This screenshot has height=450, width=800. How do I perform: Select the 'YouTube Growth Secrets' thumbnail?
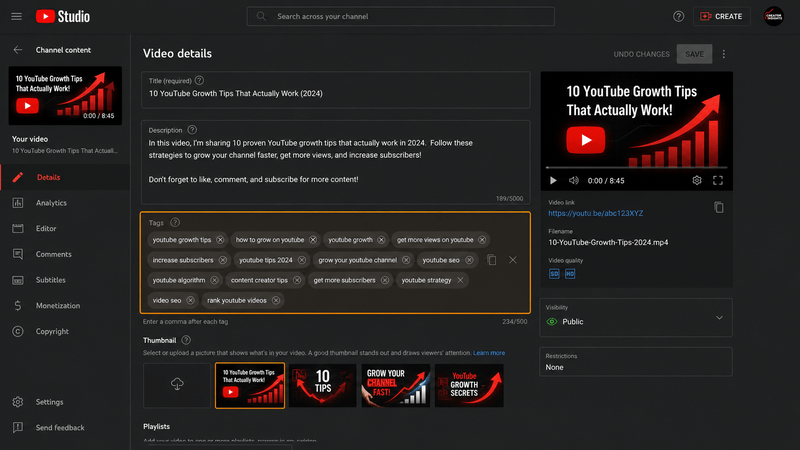click(x=469, y=385)
